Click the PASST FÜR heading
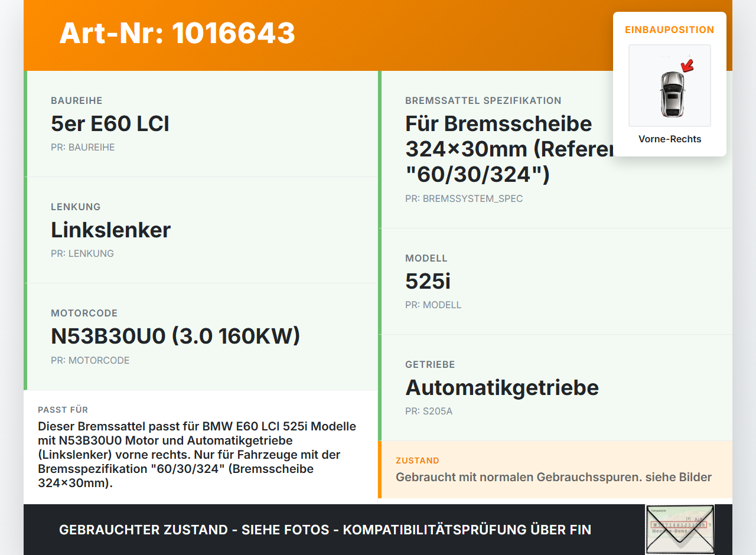 [63, 410]
